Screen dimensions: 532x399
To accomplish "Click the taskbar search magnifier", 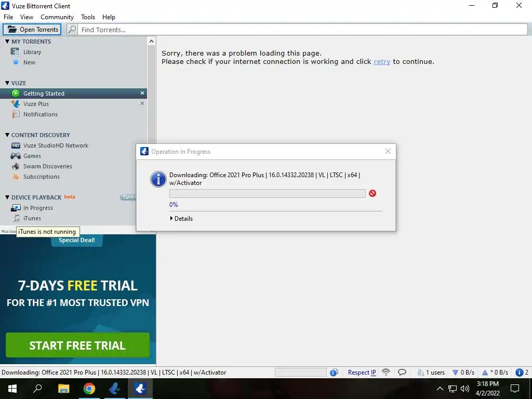I will [37, 389].
